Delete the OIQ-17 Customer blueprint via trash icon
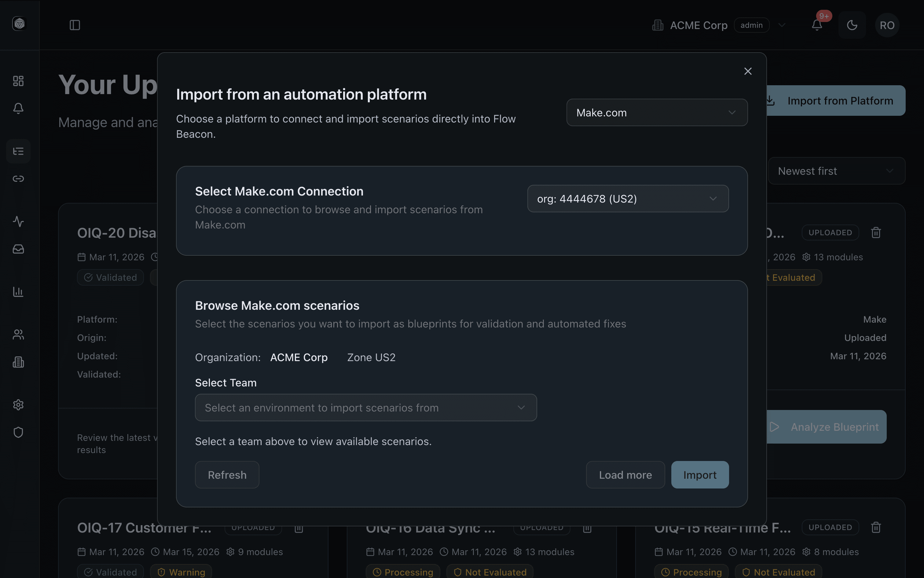Screen dimensions: 924x578 pyautogui.click(x=299, y=529)
